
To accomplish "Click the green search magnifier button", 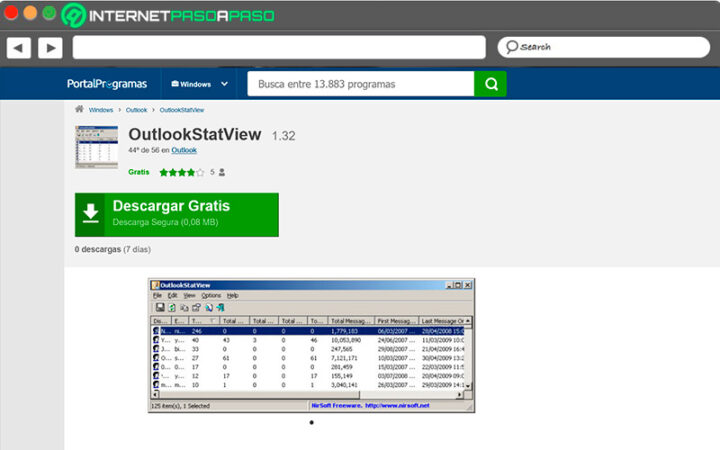I will 490,84.
